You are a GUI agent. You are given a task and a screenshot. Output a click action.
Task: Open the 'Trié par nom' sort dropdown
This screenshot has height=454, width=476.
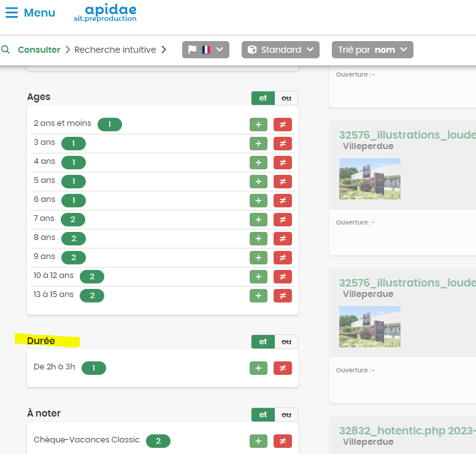372,50
